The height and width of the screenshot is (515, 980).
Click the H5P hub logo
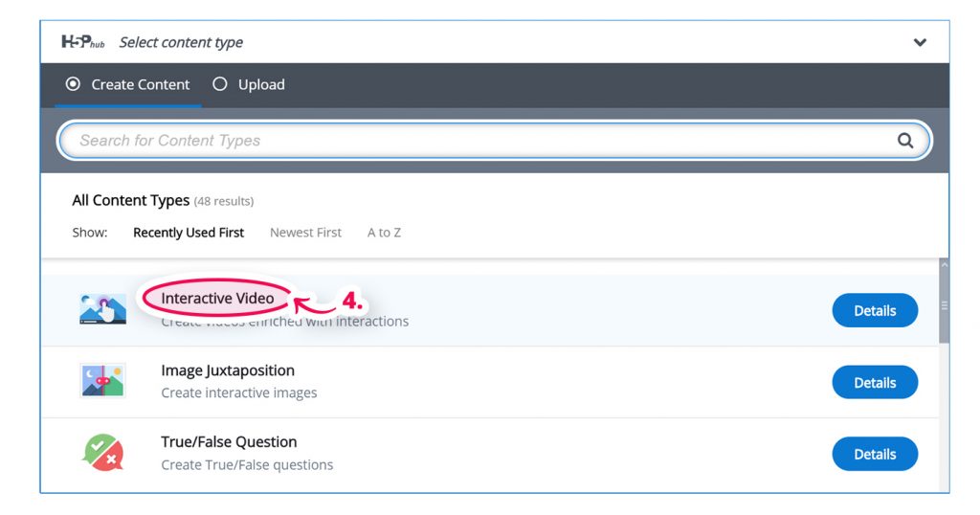[82, 42]
